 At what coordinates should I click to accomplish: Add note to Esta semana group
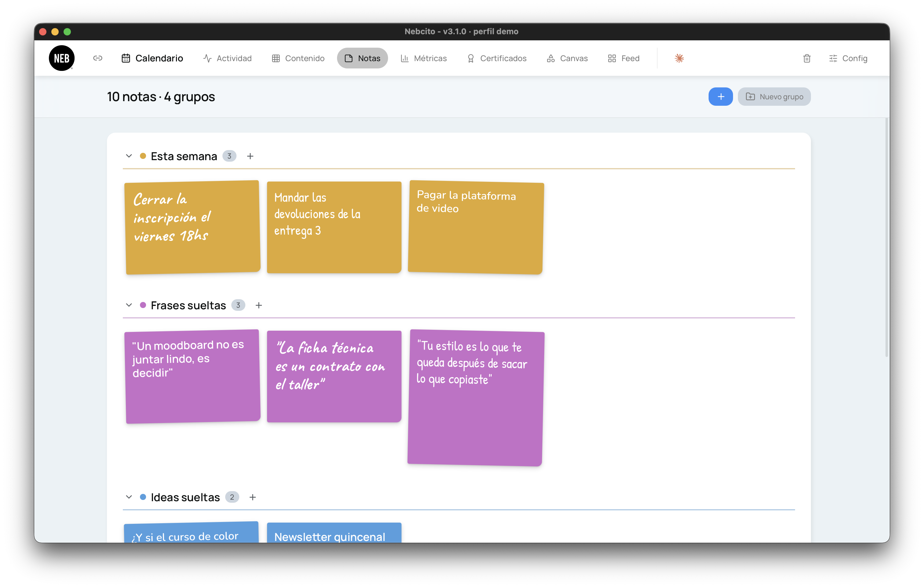click(250, 156)
